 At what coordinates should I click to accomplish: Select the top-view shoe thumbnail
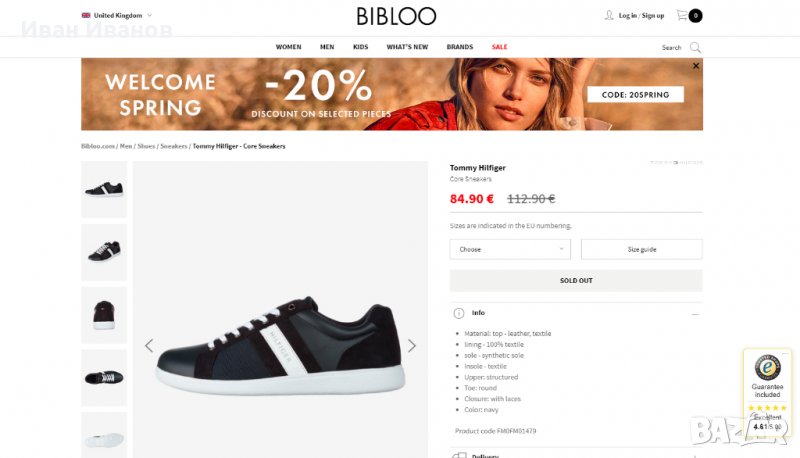(104, 377)
